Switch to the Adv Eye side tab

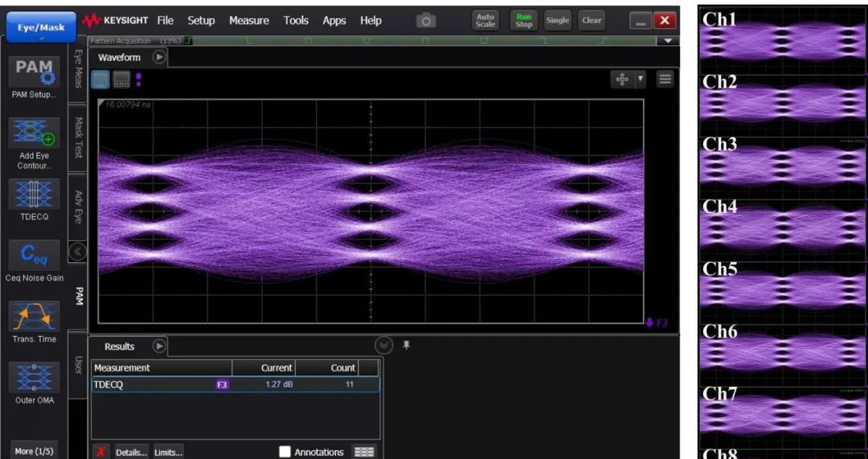click(x=78, y=207)
